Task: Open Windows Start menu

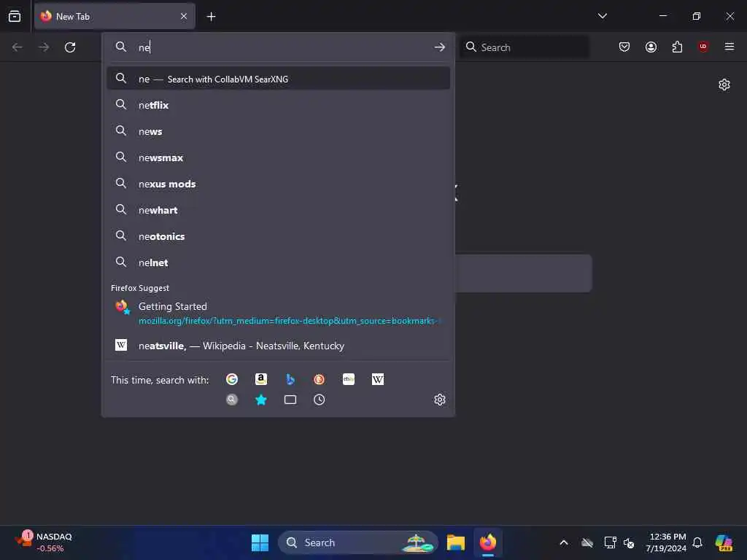Action: click(x=260, y=542)
